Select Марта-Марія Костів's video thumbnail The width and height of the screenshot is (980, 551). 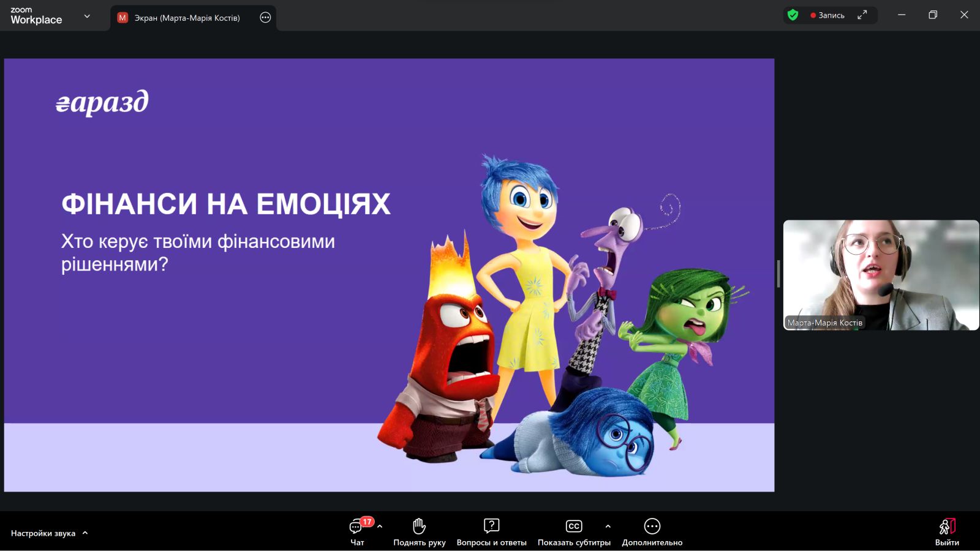click(881, 275)
